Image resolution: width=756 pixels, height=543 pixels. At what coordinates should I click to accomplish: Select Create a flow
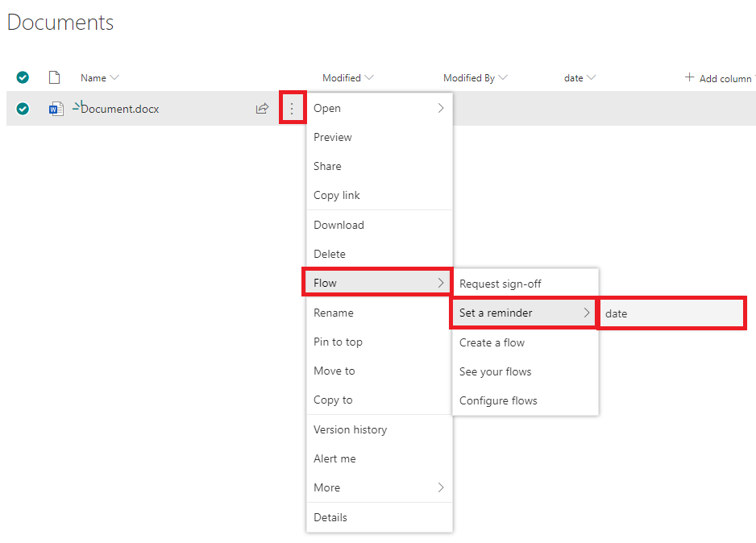pyautogui.click(x=525, y=342)
